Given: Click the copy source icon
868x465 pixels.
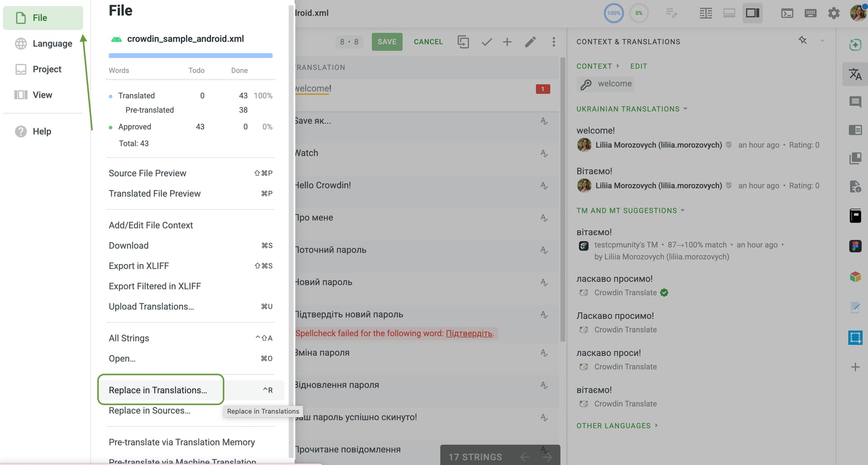Looking at the screenshot, I should pyautogui.click(x=463, y=42).
